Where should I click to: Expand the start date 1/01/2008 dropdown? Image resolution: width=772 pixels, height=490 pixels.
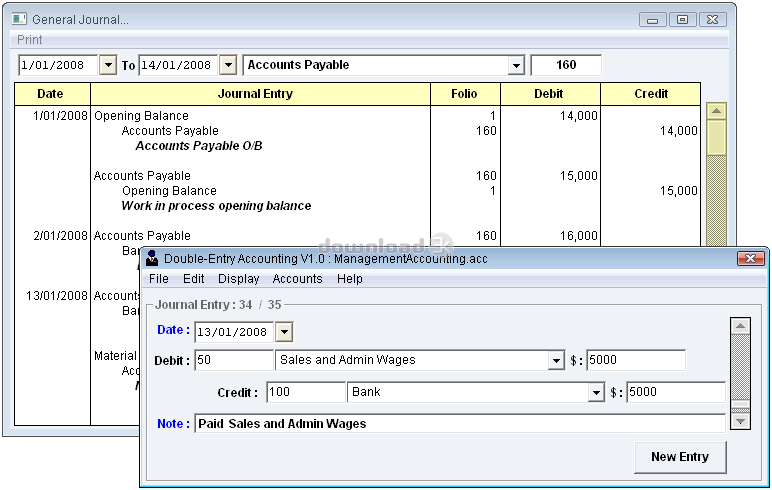(108, 65)
